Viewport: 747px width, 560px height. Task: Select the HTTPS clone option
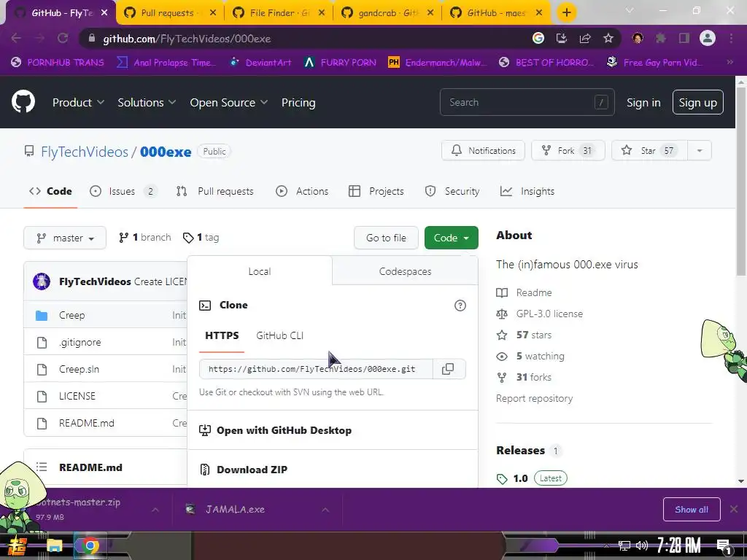(222, 335)
